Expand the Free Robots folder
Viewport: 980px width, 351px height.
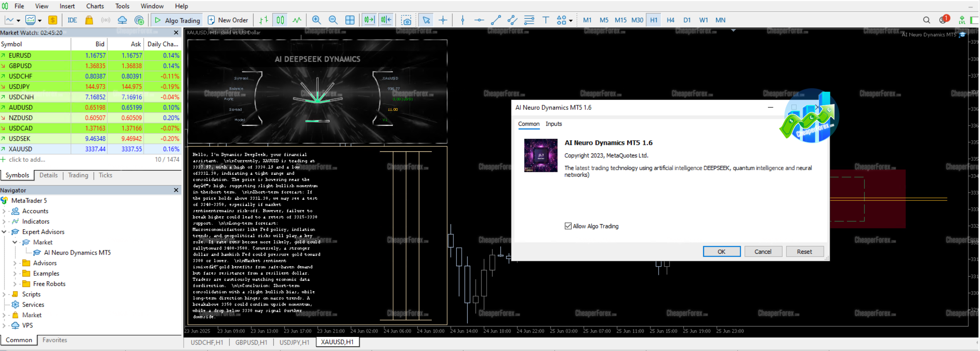click(15, 284)
